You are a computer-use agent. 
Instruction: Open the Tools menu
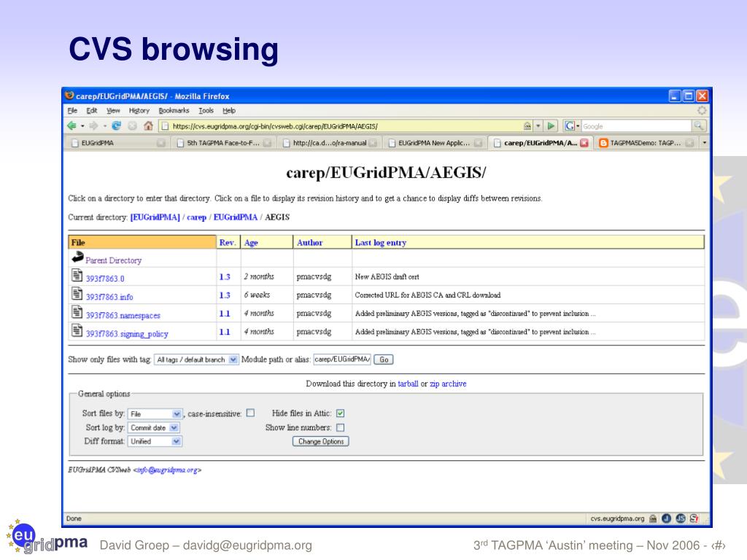[x=206, y=111]
